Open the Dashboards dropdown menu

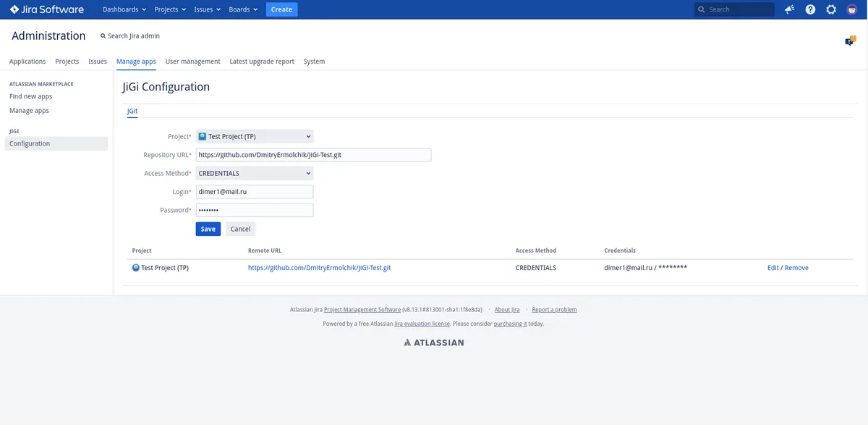click(124, 9)
